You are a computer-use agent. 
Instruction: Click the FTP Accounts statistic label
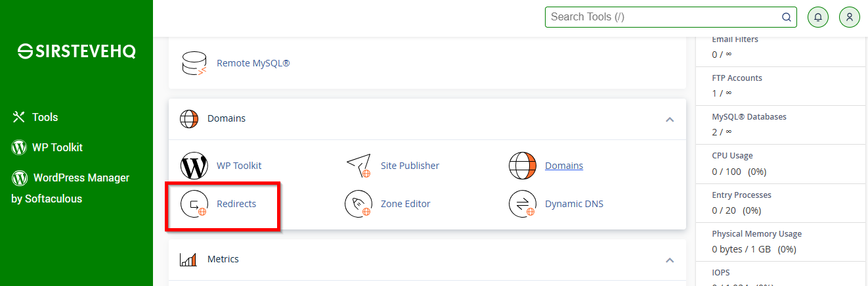coord(737,78)
